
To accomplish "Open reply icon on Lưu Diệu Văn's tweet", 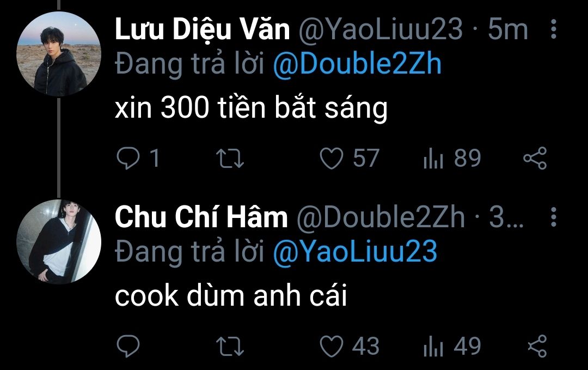I will coord(128,158).
